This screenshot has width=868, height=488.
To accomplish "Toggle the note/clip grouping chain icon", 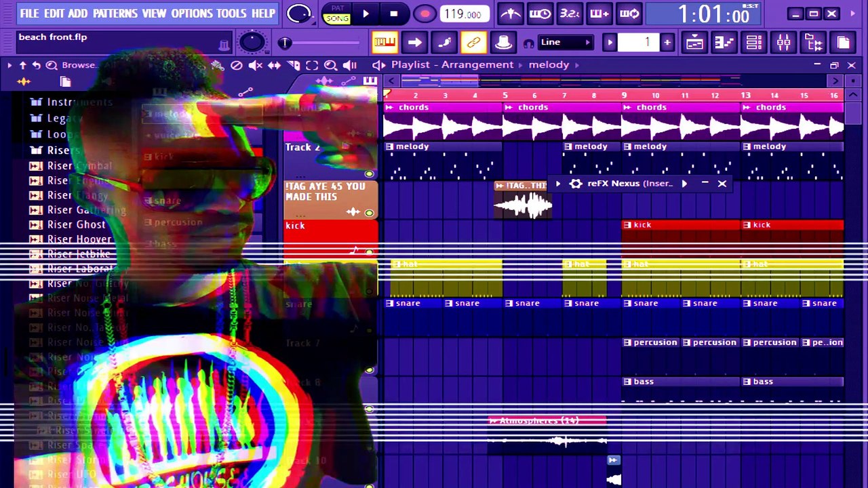I will (473, 43).
